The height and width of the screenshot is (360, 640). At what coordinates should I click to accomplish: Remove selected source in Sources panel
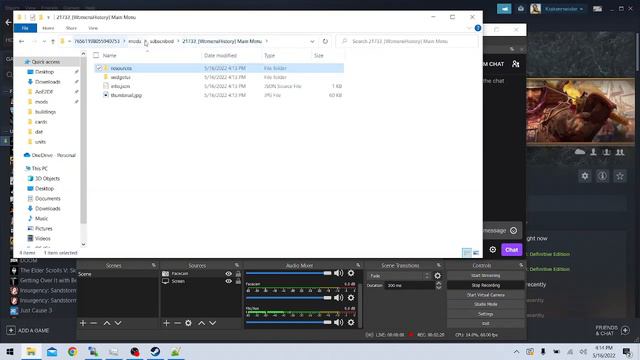click(177, 323)
